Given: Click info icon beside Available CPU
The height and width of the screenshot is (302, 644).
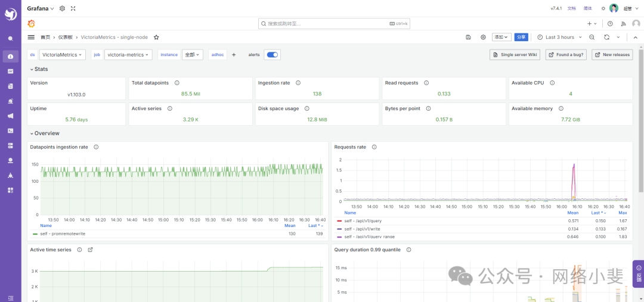Looking at the screenshot, I should pos(552,83).
